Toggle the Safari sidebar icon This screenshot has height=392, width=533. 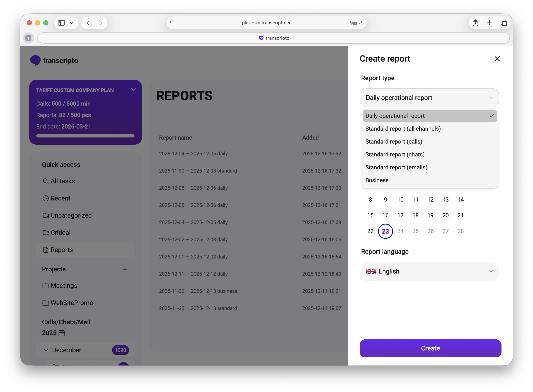(x=61, y=23)
